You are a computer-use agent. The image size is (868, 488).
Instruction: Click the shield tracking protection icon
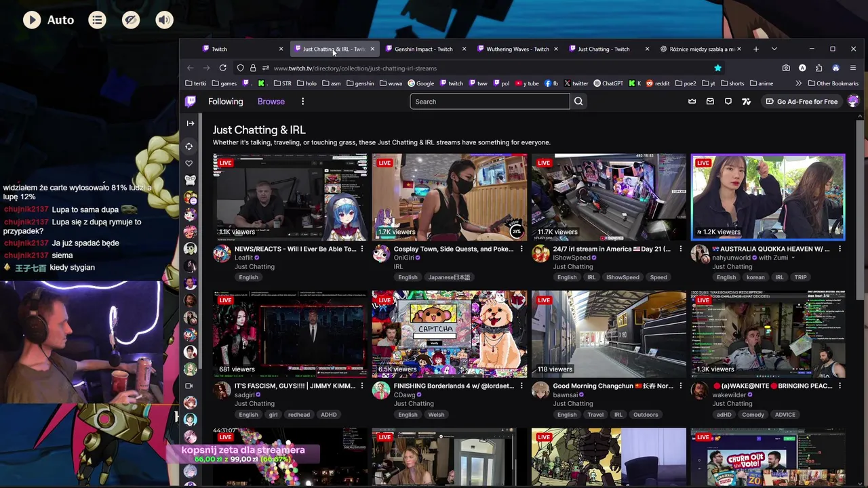pyautogui.click(x=240, y=68)
